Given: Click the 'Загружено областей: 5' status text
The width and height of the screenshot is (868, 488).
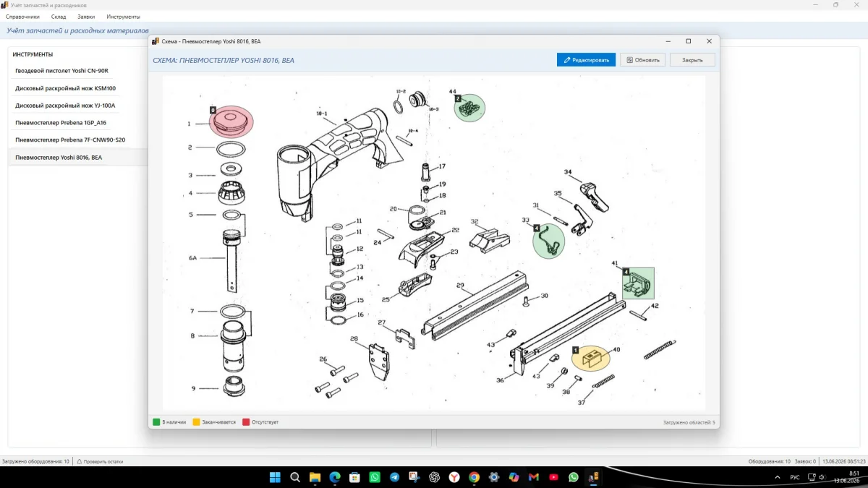Looking at the screenshot, I should click(689, 422).
